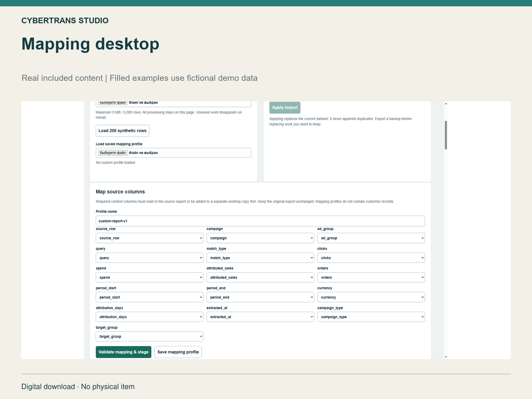The image size is (532, 399).
Task: Open the campaign_type column dropdown
Action: 371,317
